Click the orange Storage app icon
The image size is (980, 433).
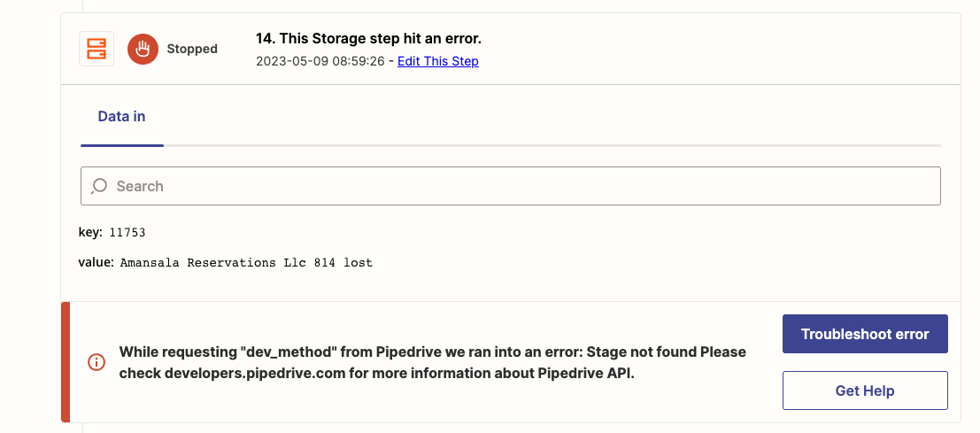click(x=96, y=49)
